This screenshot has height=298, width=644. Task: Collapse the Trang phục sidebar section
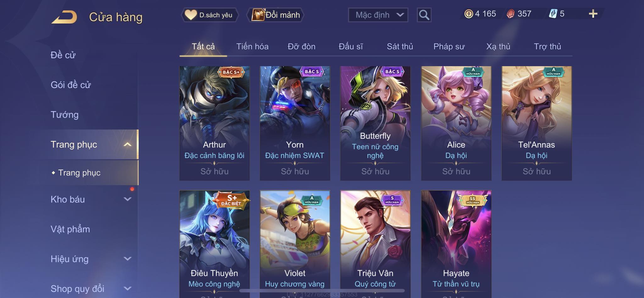(127, 144)
